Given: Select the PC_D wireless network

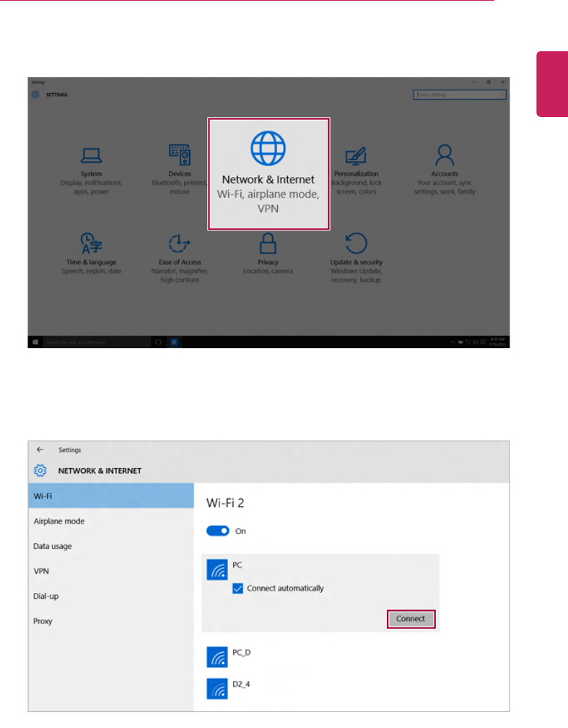Looking at the screenshot, I should [x=320, y=656].
